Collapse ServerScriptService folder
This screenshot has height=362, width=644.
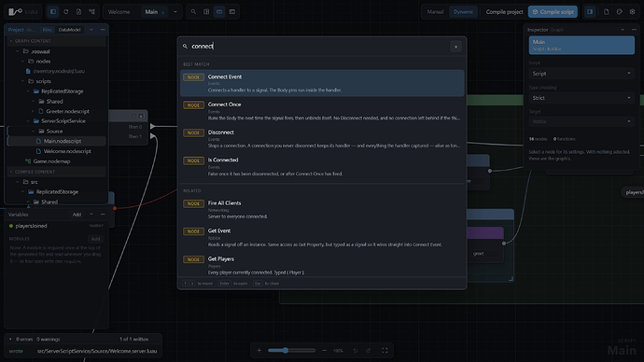28,121
